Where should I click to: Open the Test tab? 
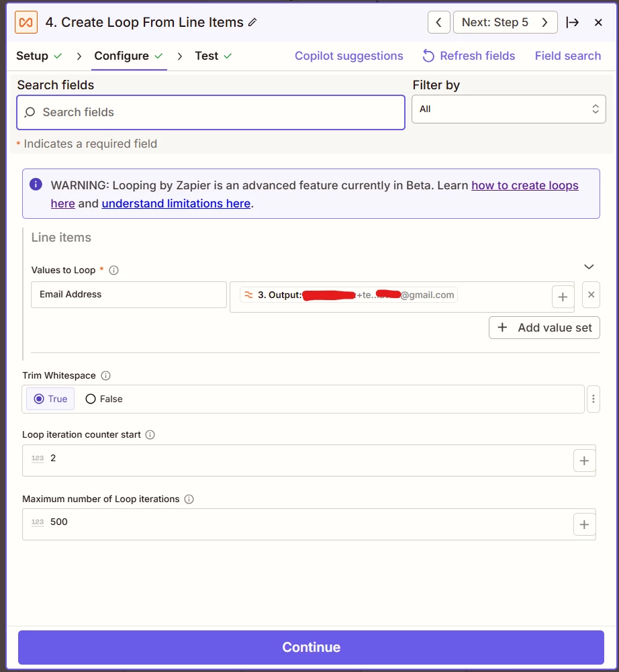pyautogui.click(x=213, y=56)
